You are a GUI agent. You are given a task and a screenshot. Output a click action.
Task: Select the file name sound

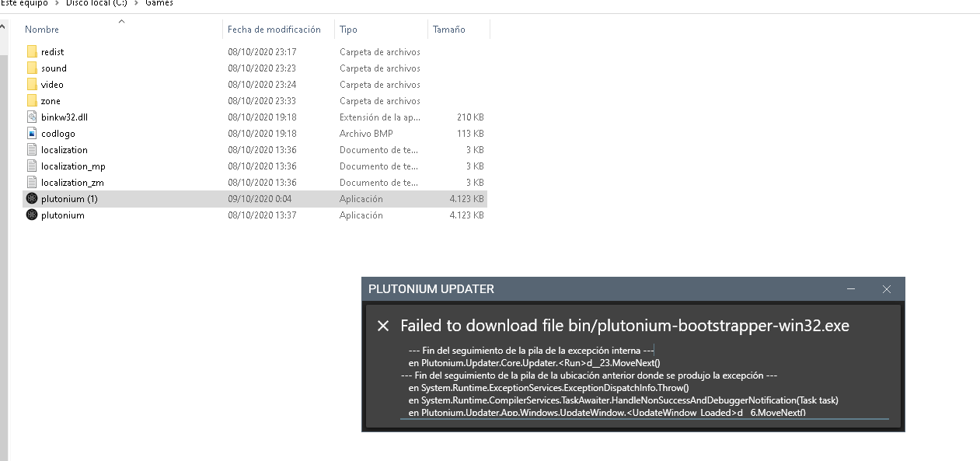coord(54,68)
